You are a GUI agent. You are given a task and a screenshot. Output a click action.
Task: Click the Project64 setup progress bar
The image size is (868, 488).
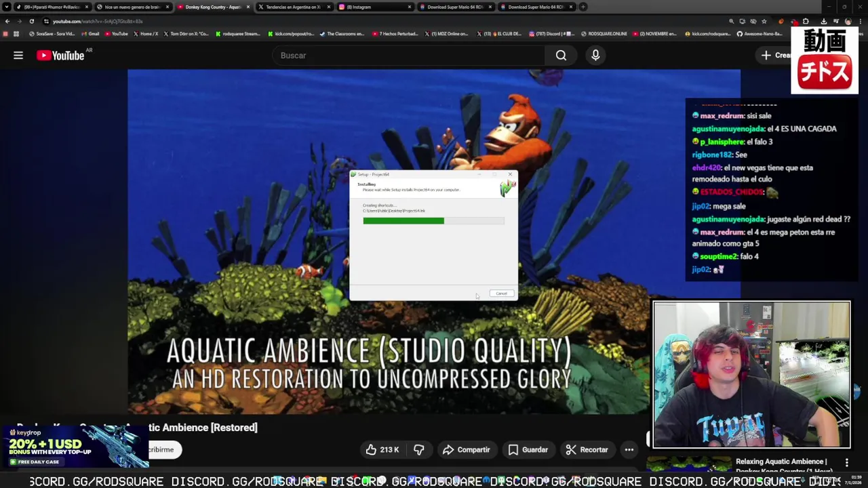click(433, 221)
